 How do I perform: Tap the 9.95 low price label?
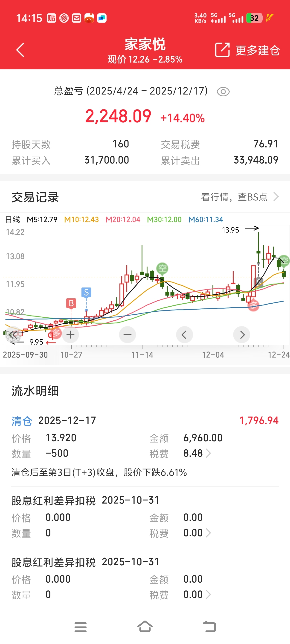pyautogui.click(x=36, y=342)
